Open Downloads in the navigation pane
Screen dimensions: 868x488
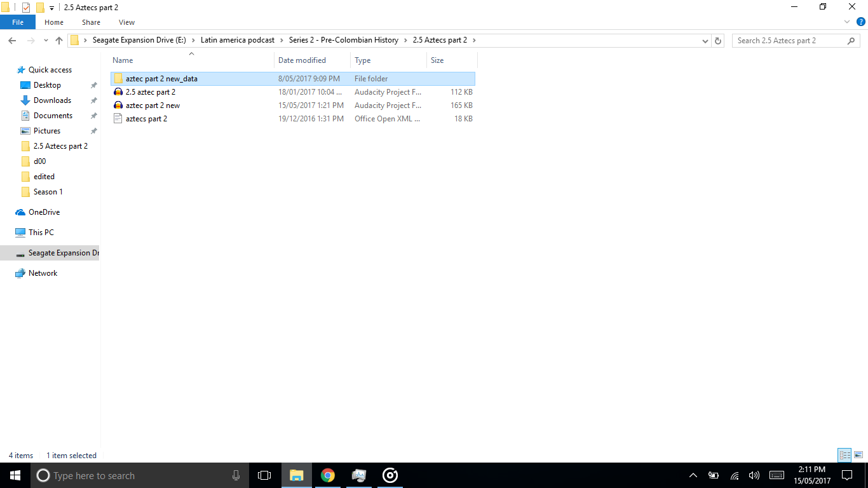click(x=52, y=100)
